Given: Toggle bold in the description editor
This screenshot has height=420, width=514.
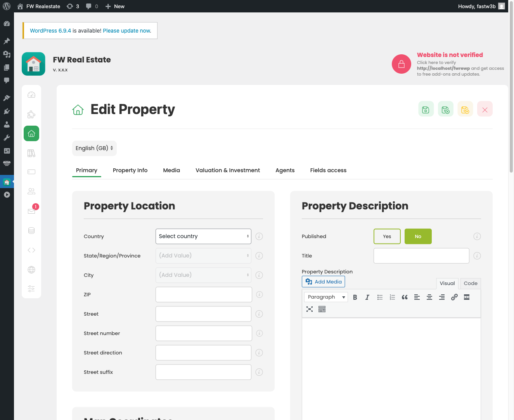Looking at the screenshot, I should coord(355,297).
